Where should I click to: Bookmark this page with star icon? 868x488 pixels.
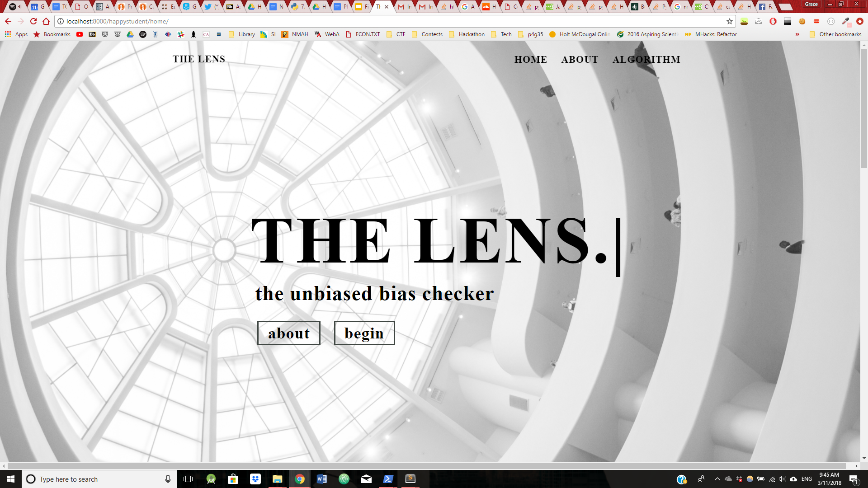tap(729, 21)
